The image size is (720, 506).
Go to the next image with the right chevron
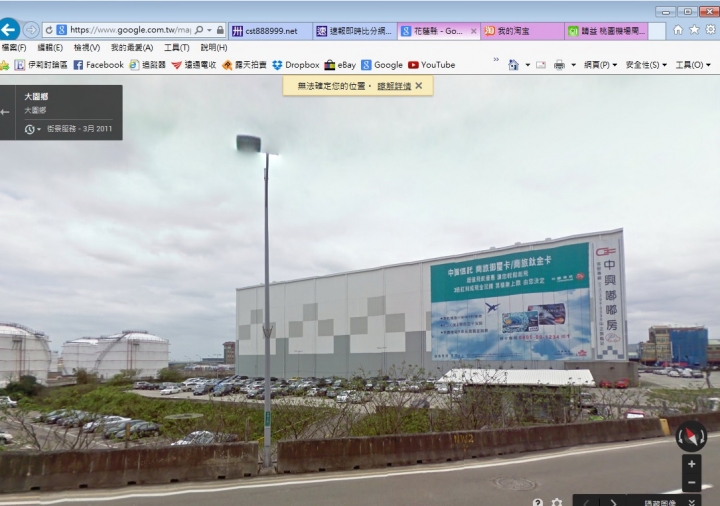click(x=613, y=502)
